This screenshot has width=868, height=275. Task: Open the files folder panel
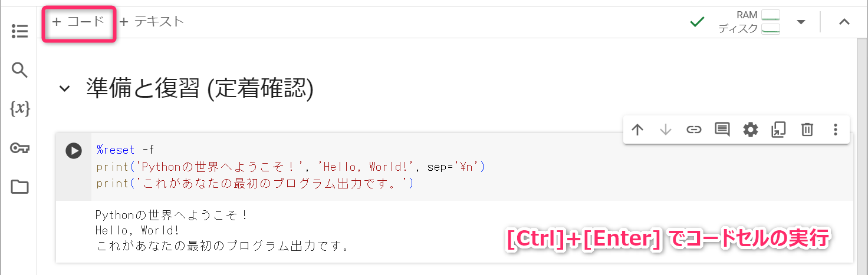20,187
